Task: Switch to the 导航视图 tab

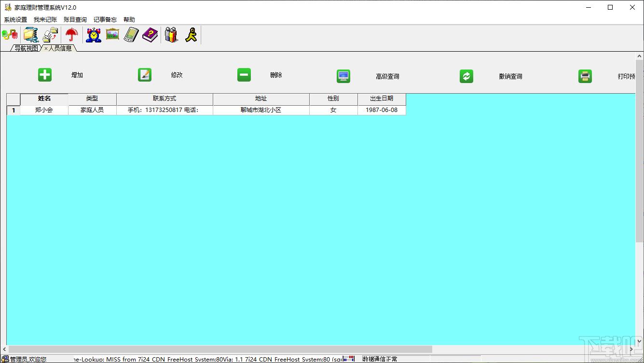Action: coord(26,48)
